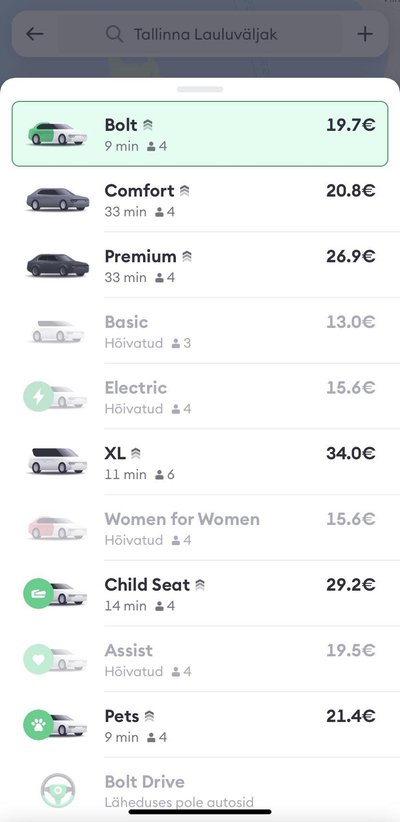This screenshot has height=822, width=400.
Task: Tap surge indicator beside Child Seat
Action: coord(200,585)
